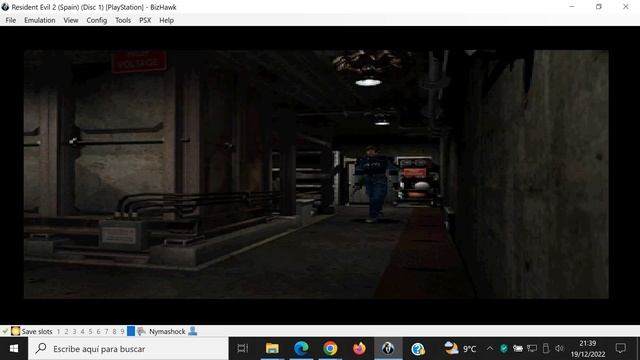
Task: Click the green checkmark status icon
Action: click(x=5, y=331)
